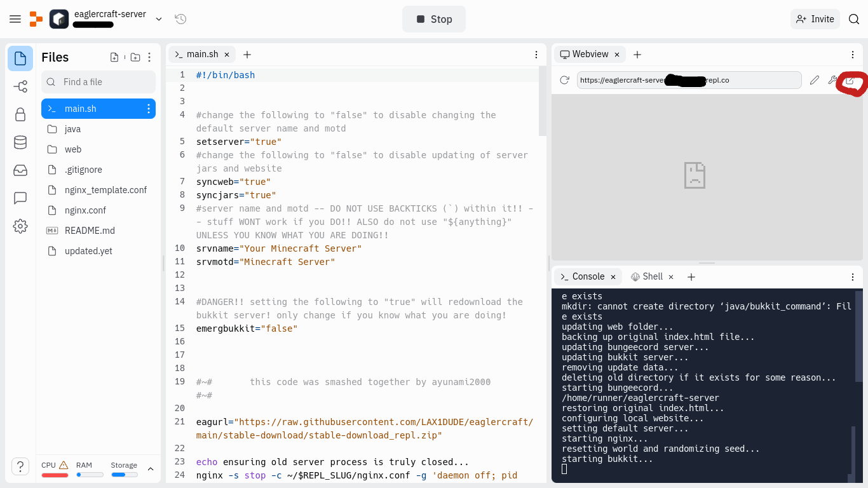This screenshot has height=488, width=868.
Task: Expand the eaglercraft-server name dropdown
Action: point(159,19)
